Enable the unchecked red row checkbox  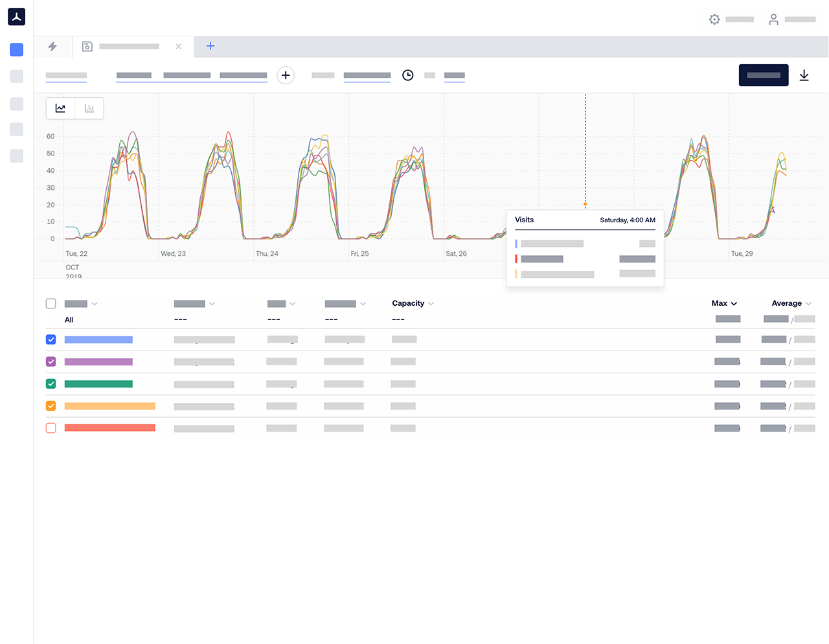point(51,428)
